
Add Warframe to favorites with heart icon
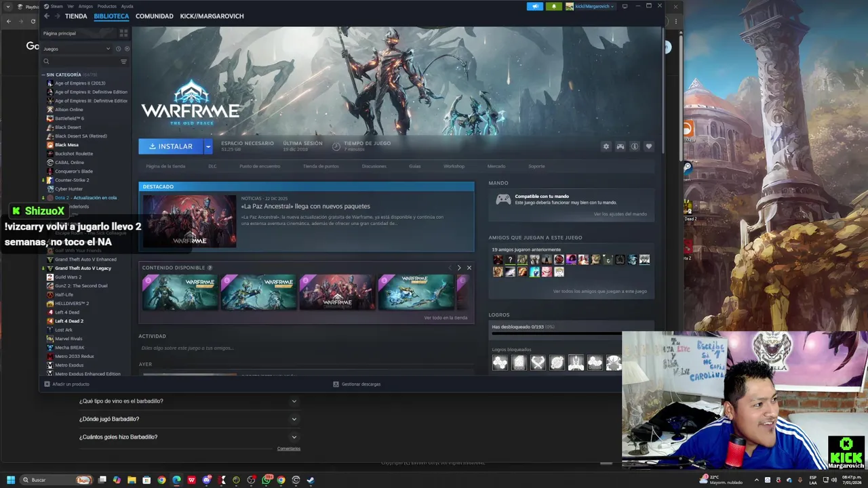(649, 146)
